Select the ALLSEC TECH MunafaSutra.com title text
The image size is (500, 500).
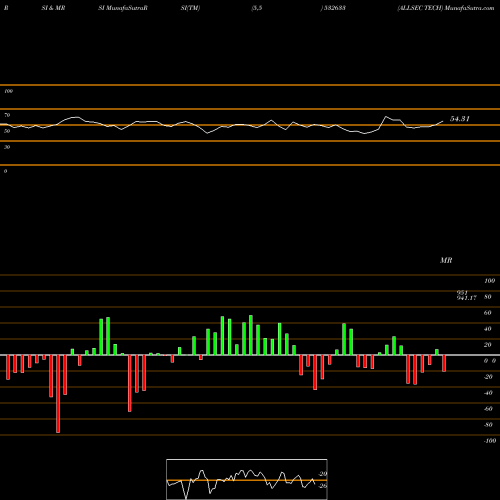point(446,8)
